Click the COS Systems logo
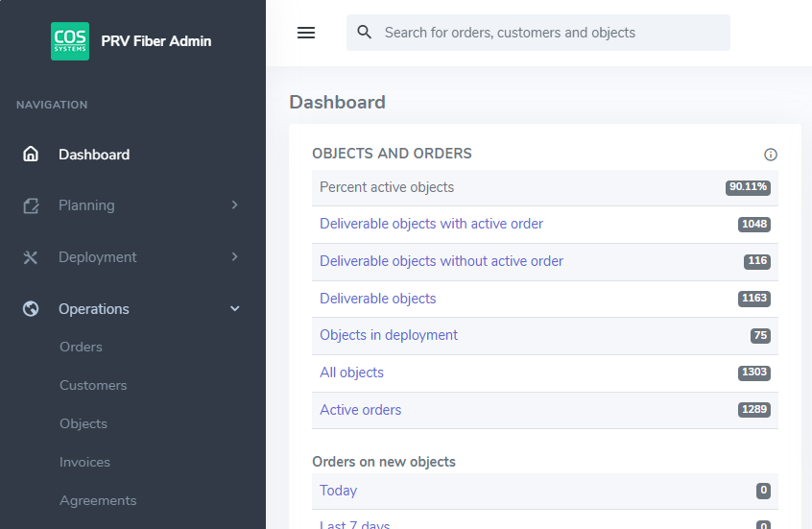This screenshot has width=812, height=529. coord(70,41)
